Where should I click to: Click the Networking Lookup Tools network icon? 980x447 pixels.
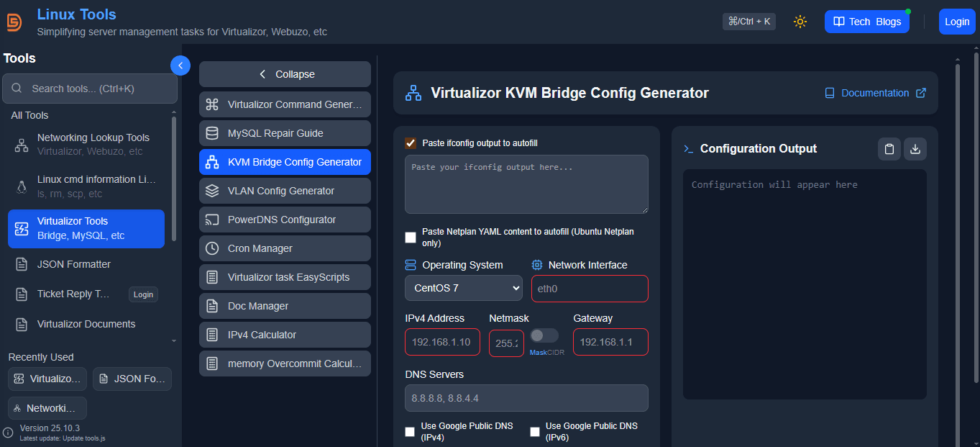click(x=22, y=145)
